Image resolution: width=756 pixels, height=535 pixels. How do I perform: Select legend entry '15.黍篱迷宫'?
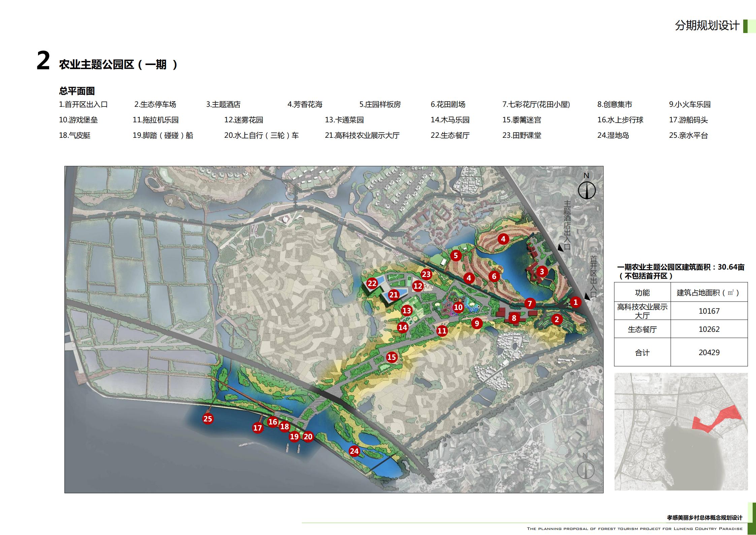[522, 120]
